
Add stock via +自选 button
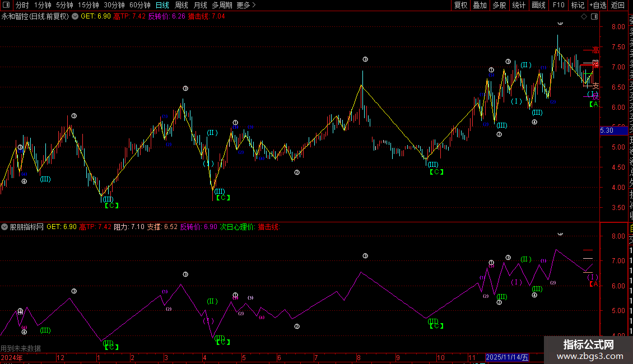coord(598,5)
